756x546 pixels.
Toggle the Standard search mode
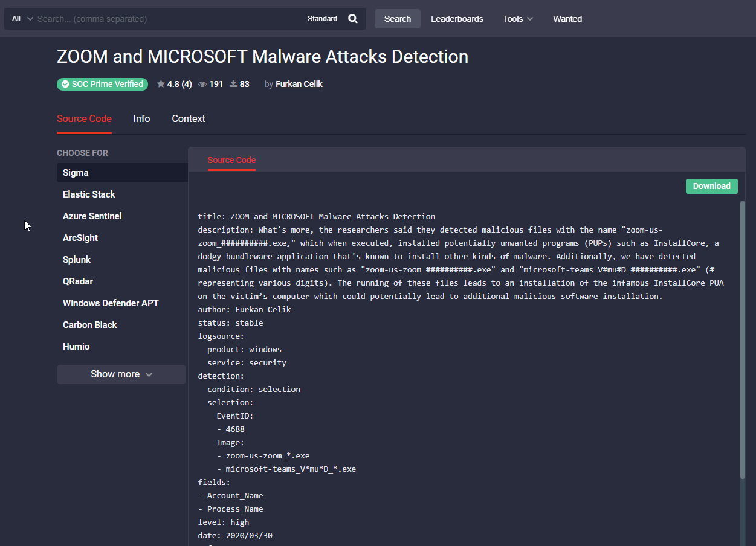(x=322, y=19)
